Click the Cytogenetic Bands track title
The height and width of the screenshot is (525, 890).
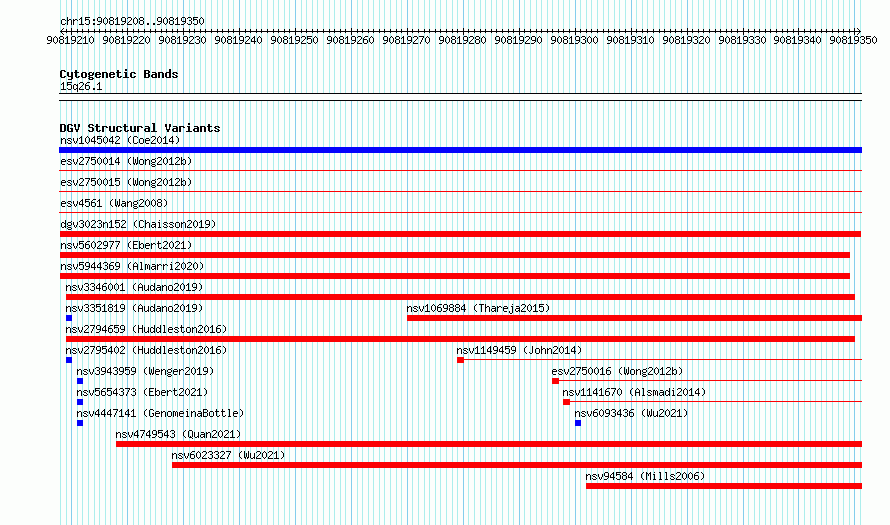119,74
